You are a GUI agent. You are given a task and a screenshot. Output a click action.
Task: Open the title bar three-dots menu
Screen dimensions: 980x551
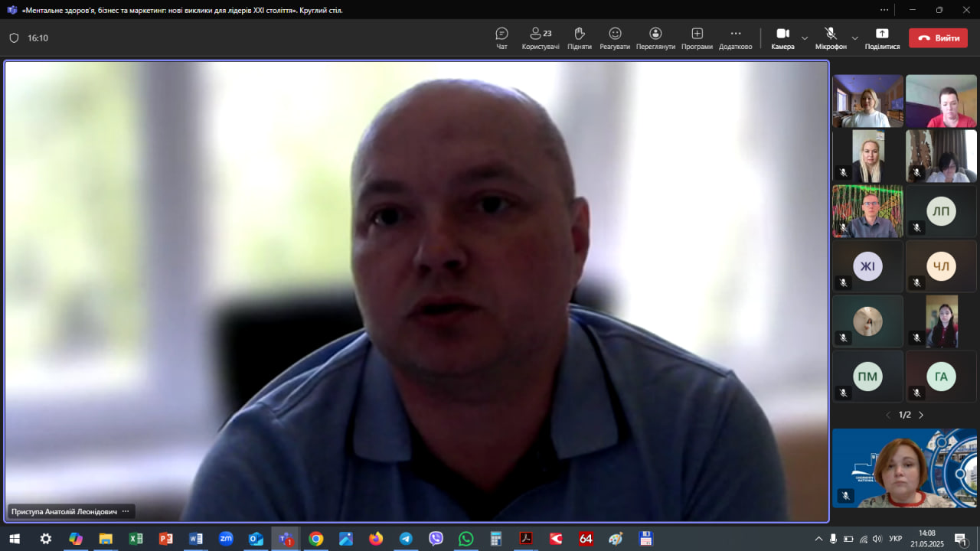pos(884,10)
